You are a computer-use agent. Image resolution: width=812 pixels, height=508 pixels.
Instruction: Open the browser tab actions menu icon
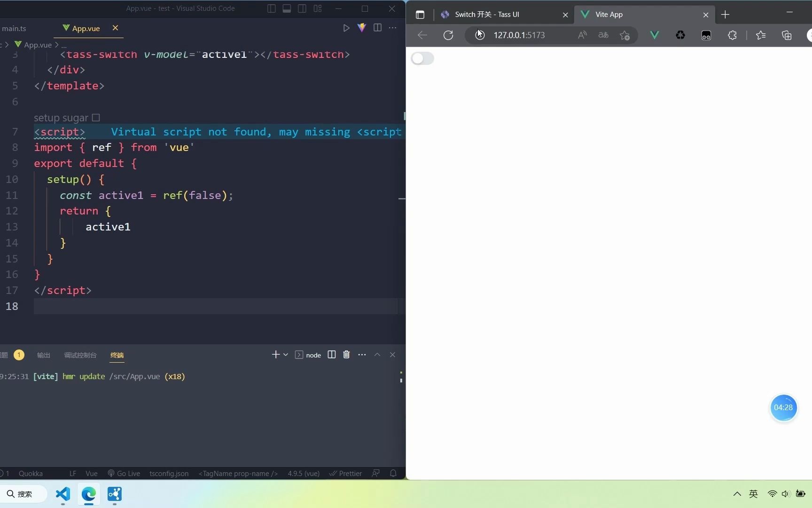[420, 15]
